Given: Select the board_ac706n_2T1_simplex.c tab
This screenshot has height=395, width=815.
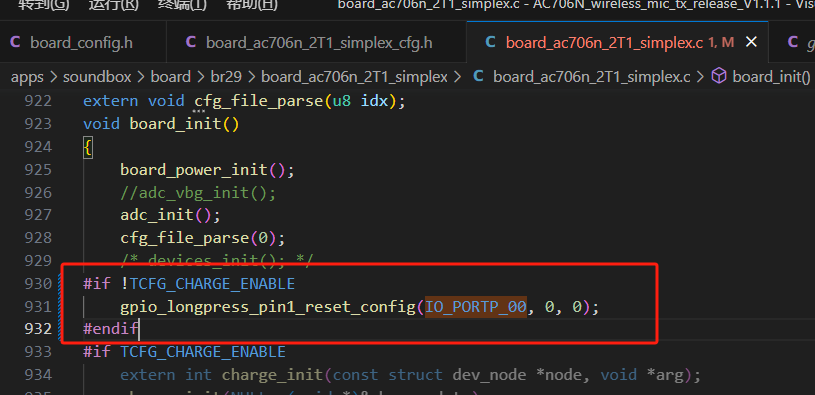Looking at the screenshot, I should (x=604, y=43).
